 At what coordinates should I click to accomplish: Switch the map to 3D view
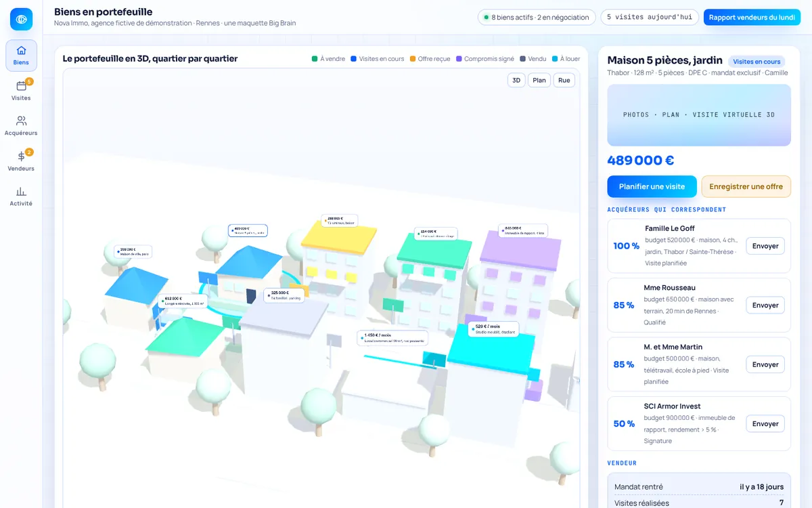[x=516, y=80]
